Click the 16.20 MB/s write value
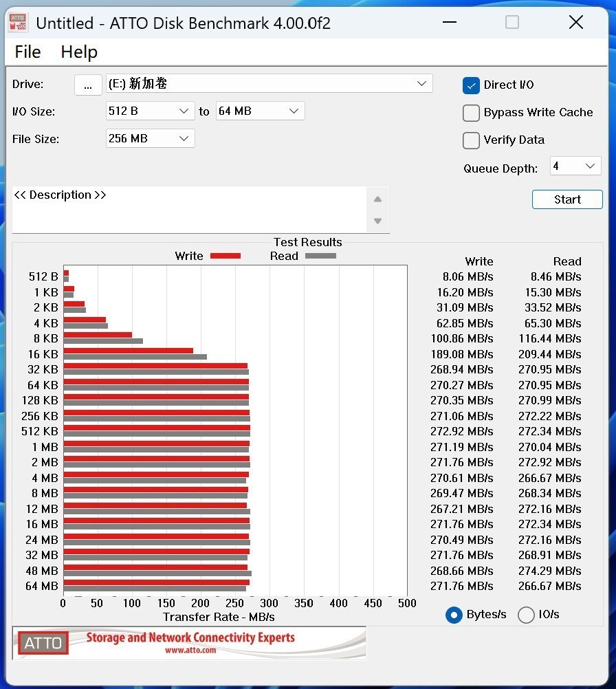The height and width of the screenshot is (689, 616). click(x=465, y=293)
